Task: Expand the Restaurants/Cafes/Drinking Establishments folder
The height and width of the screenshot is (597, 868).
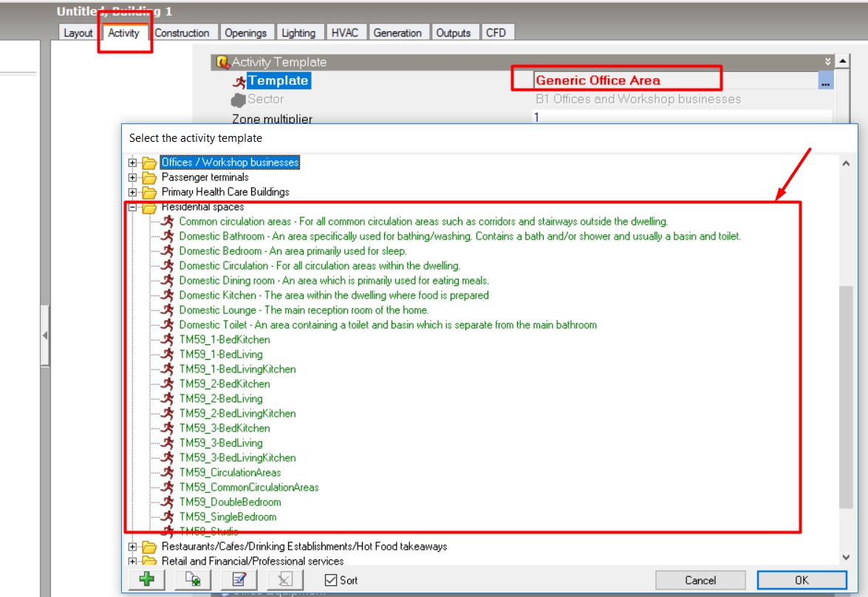Action: tap(132, 547)
